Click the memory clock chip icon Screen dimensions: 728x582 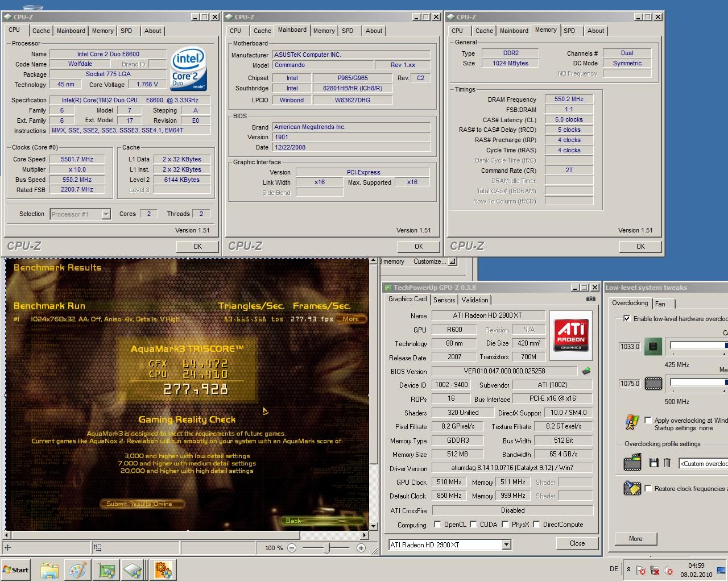coord(653,384)
